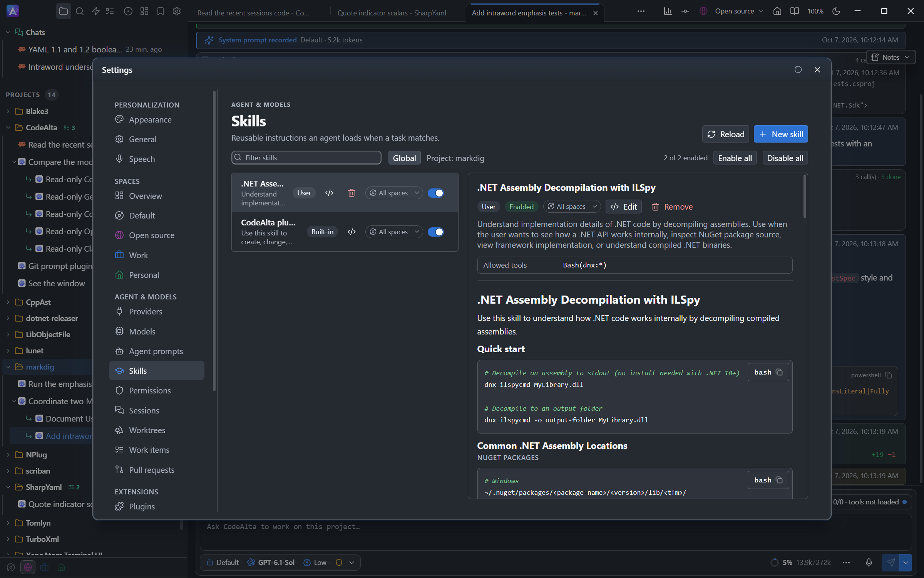Open the Notes dropdown

891,57
